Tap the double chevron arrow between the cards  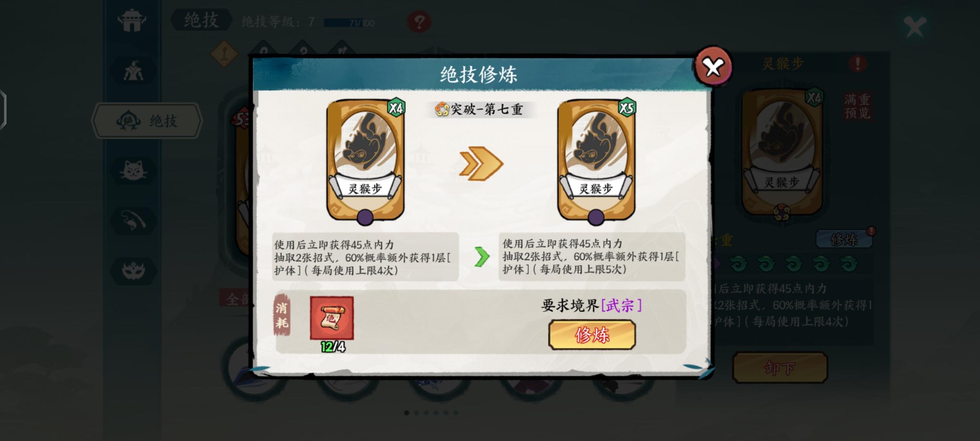(x=481, y=164)
